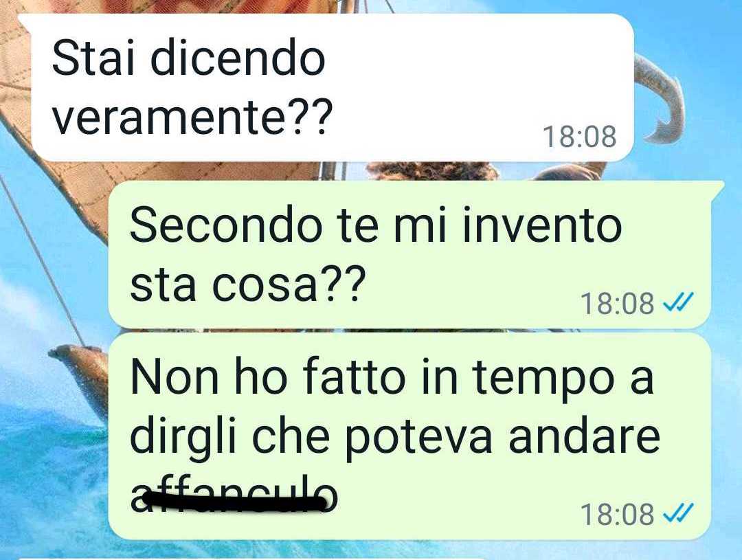Screen dimensions: 742x560
Task: Click the words "Secondo te" in green bubble
Action: tap(254, 226)
